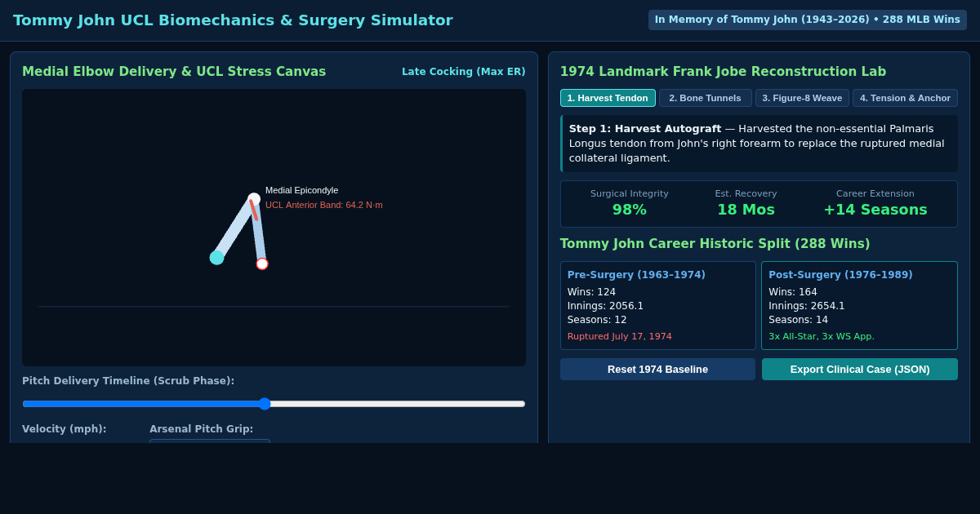Click the Wins: 164 stat
980x514 pixels.
pyautogui.click(x=793, y=292)
